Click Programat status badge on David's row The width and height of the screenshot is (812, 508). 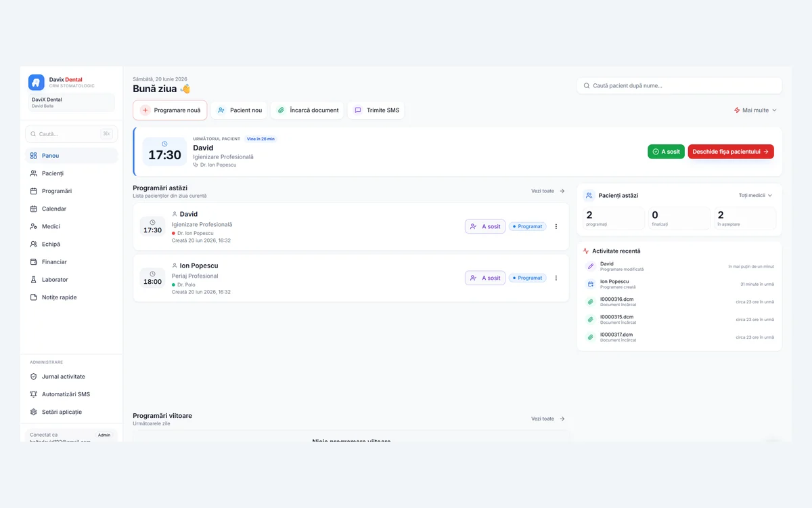click(x=528, y=226)
